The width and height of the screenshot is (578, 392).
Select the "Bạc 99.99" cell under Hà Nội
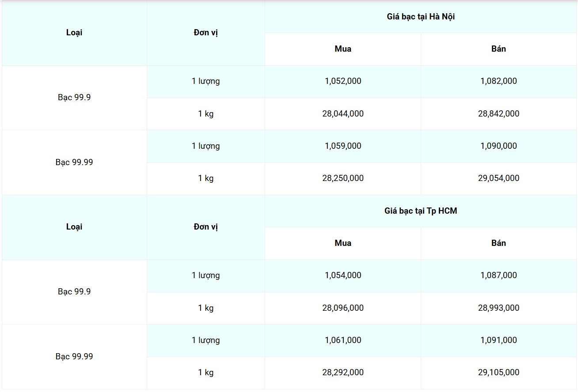click(x=74, y=162)
